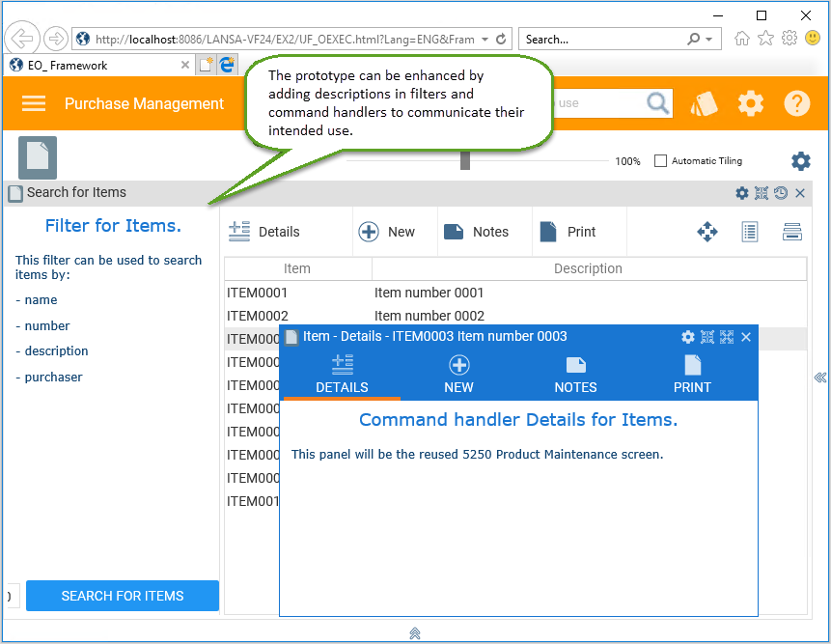Screen dimensions: 831x644
Task: Open gear settings in Search for Items title bar
Action: click(742, 193)
